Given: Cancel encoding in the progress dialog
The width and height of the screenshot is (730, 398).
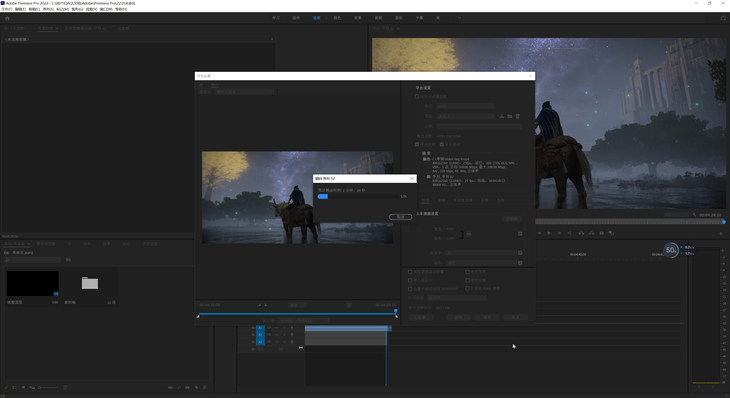Looking at the screenshot, I should [x=400, y=217].
